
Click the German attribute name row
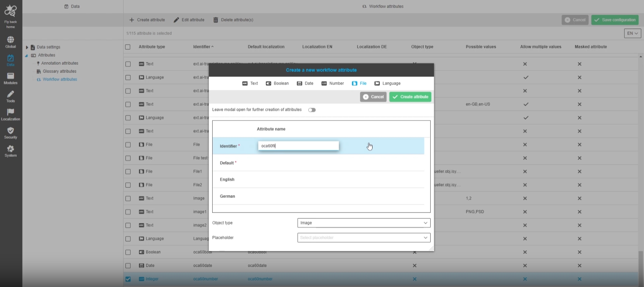click(318, 196)
